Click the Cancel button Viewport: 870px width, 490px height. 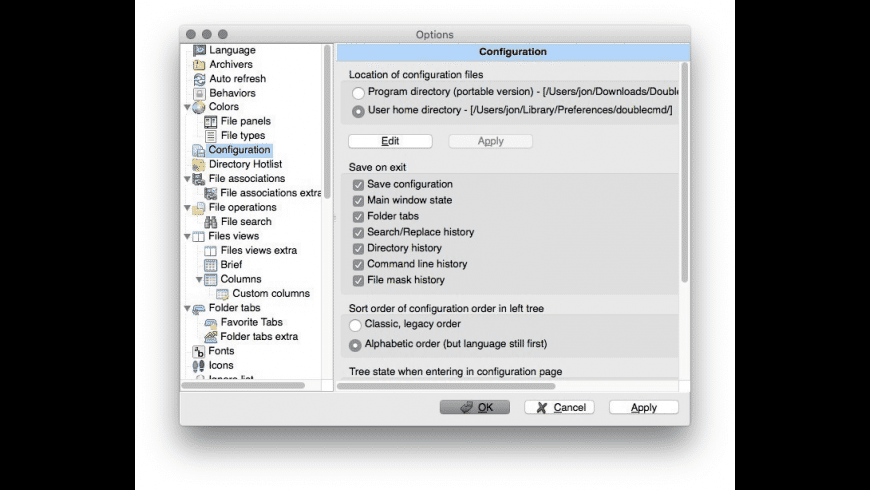[x=559, y=407]
